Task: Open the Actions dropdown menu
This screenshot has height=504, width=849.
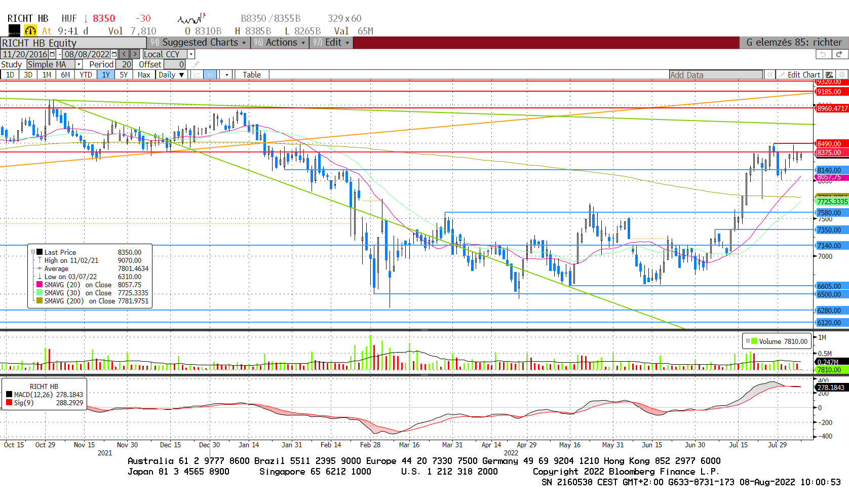Action: (x=280, y=43)
